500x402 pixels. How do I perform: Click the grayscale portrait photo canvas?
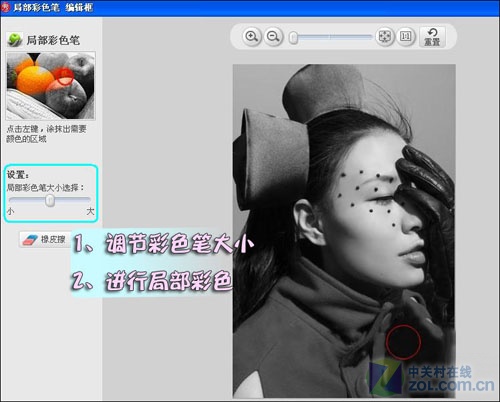344,231
